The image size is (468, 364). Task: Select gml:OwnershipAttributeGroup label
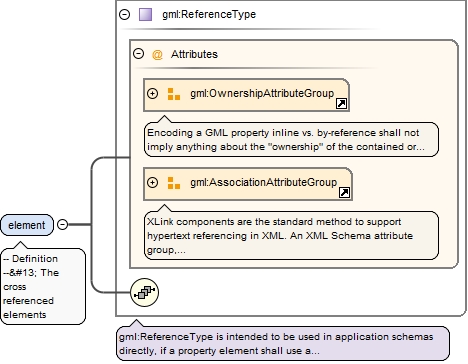[x=262, y=93]
